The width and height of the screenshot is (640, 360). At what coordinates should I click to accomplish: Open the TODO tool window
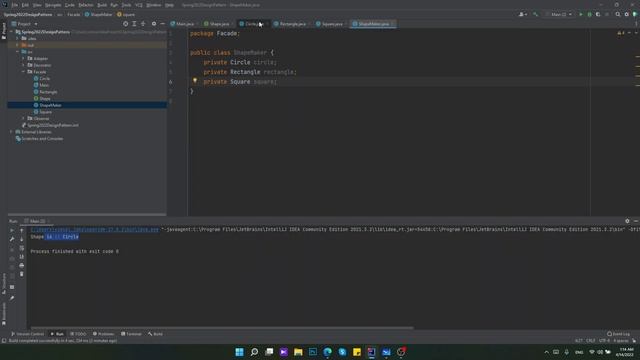tap(78, 334)
